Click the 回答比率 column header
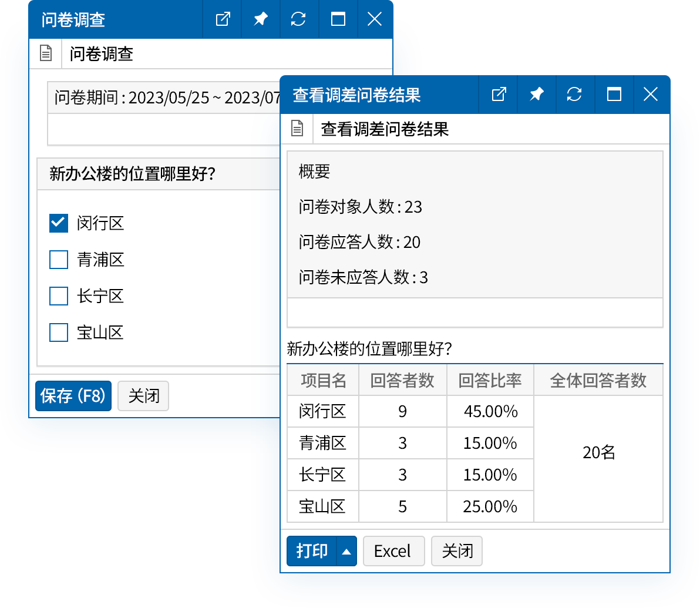The width and height of the screenshot is (700, 608). click(x=490, y=380)
